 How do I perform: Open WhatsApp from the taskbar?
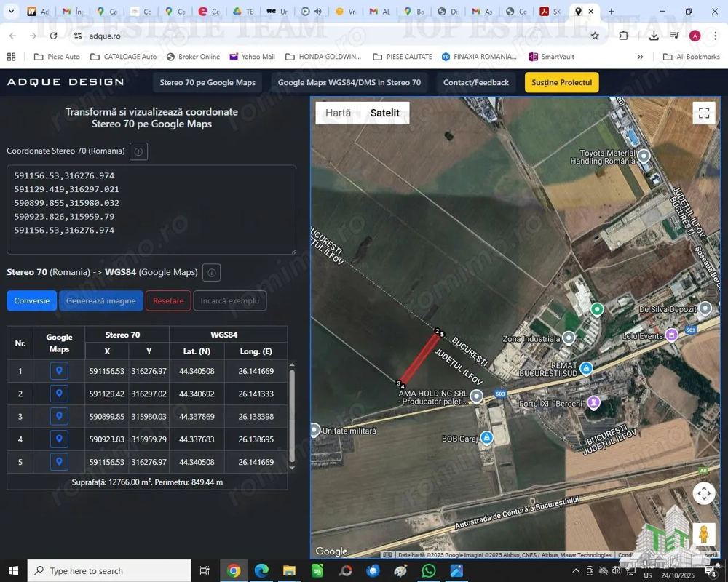coord(428,570)
